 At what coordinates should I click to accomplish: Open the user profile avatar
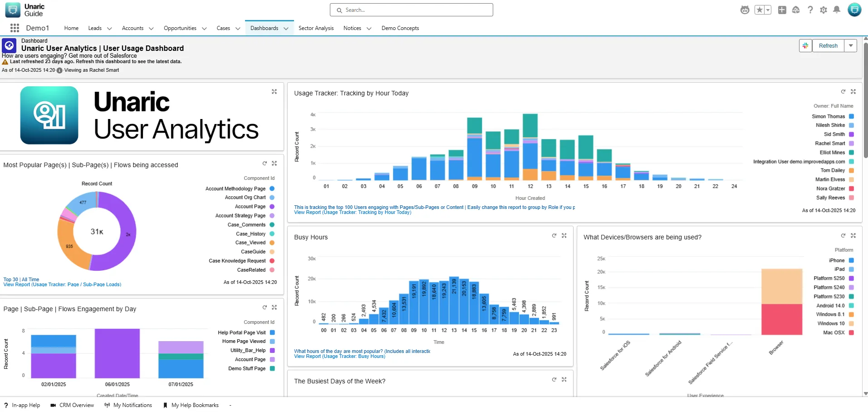click(854, 10)
